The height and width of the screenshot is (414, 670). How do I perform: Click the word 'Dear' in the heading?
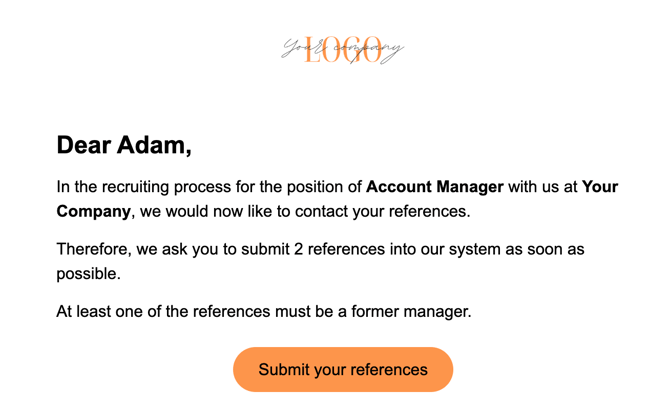coord(84,146)
